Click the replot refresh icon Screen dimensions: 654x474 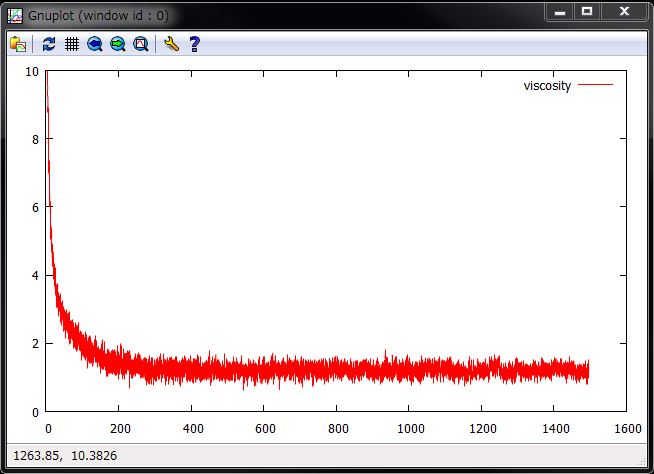click(x=49, y=44)
